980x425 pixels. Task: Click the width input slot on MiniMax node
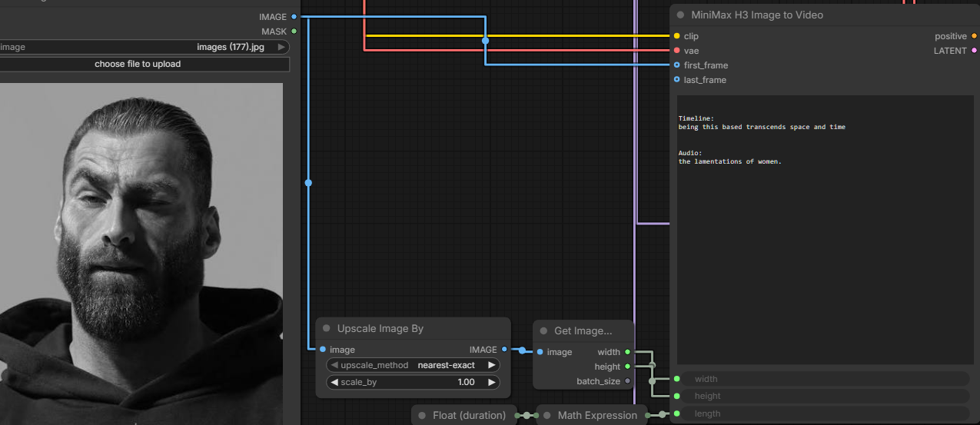tap(676, 379)
